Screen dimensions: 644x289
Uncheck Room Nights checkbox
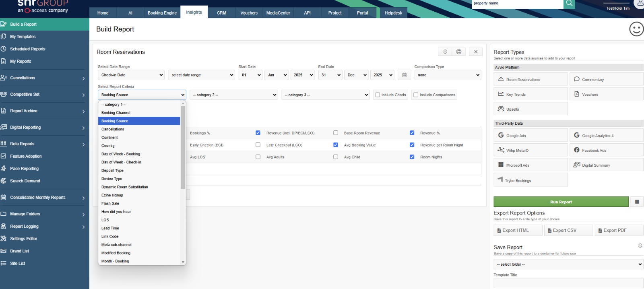(x=412, y=157)
